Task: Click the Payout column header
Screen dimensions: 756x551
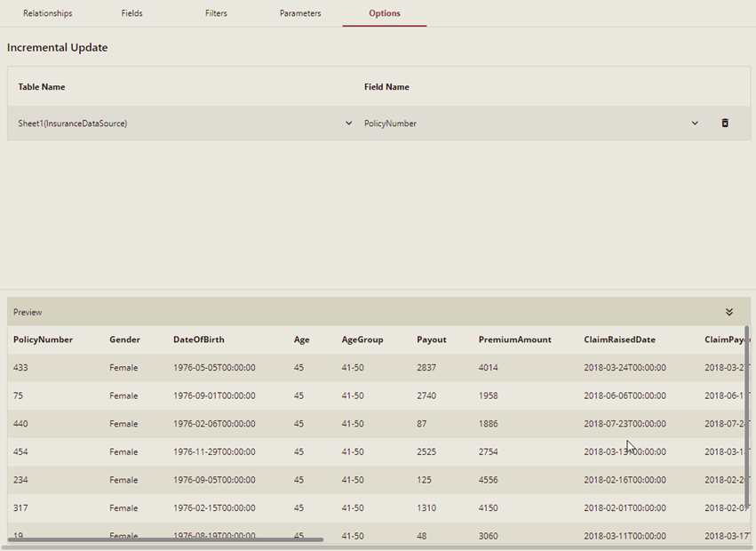Action: [432, 339]
